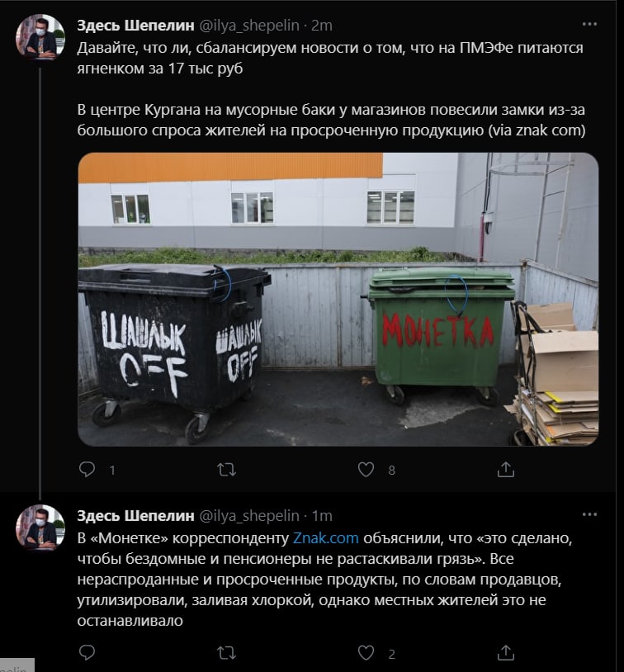Open the 2m timestamp of first tweet
The image size is (624, 672).
pyautogui.click(x=322, y=26)
